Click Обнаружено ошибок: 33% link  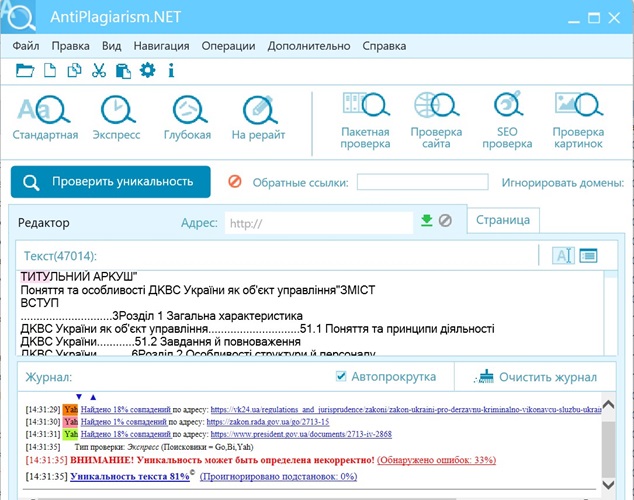pyautogui.click(x=436, y=460)
